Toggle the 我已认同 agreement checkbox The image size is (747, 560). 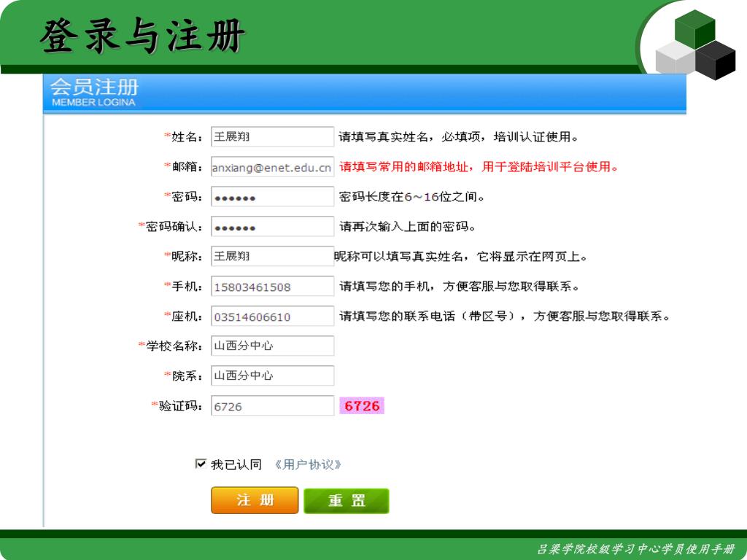[201, 464]
